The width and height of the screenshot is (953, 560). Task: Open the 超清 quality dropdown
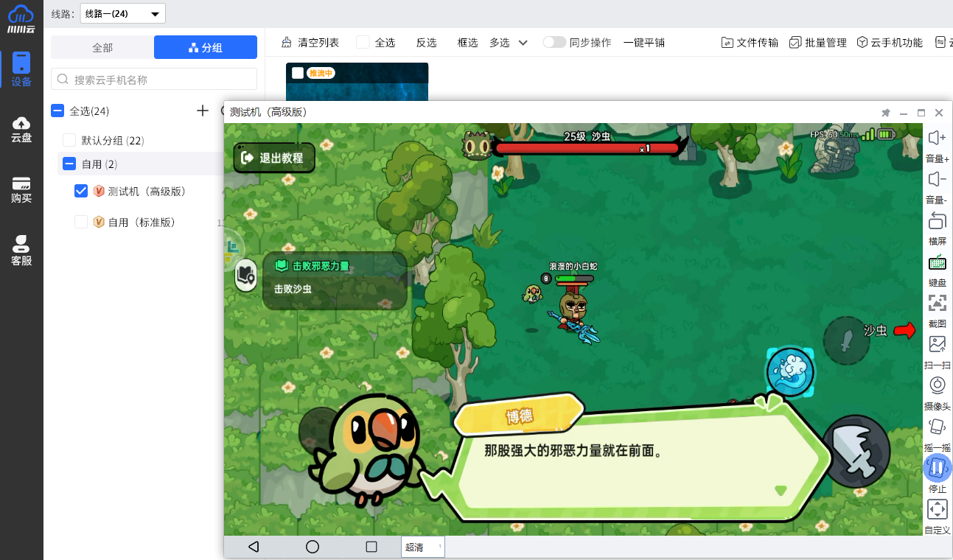tap(422, 547)
